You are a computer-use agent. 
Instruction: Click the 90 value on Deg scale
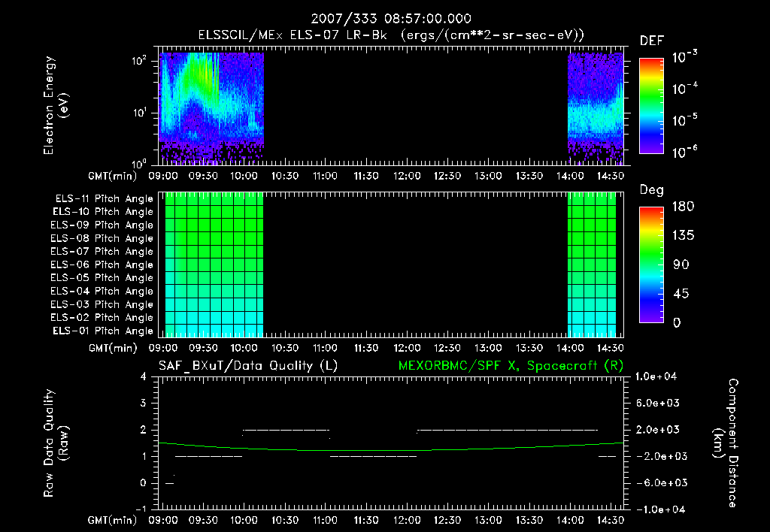point(681,265)
